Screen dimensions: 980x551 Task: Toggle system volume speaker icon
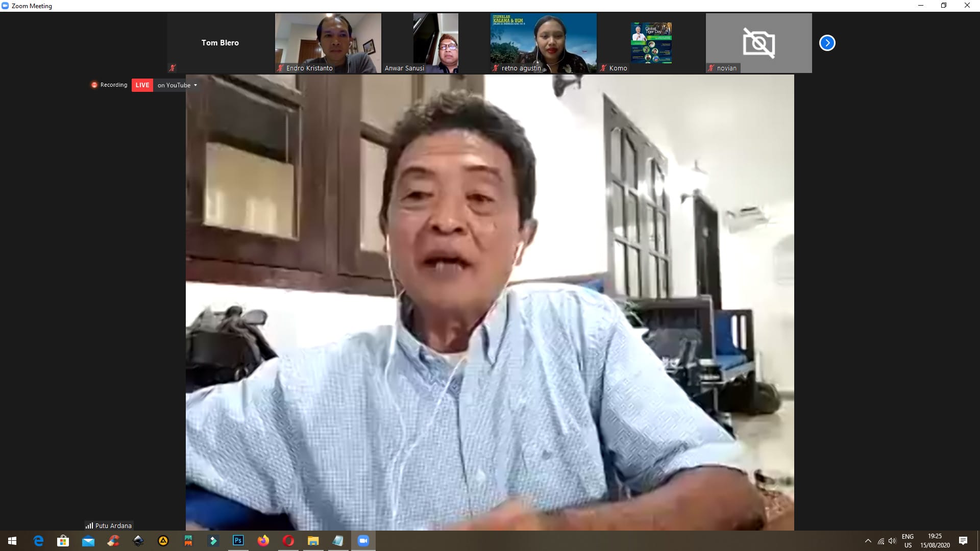click(892, 541)
